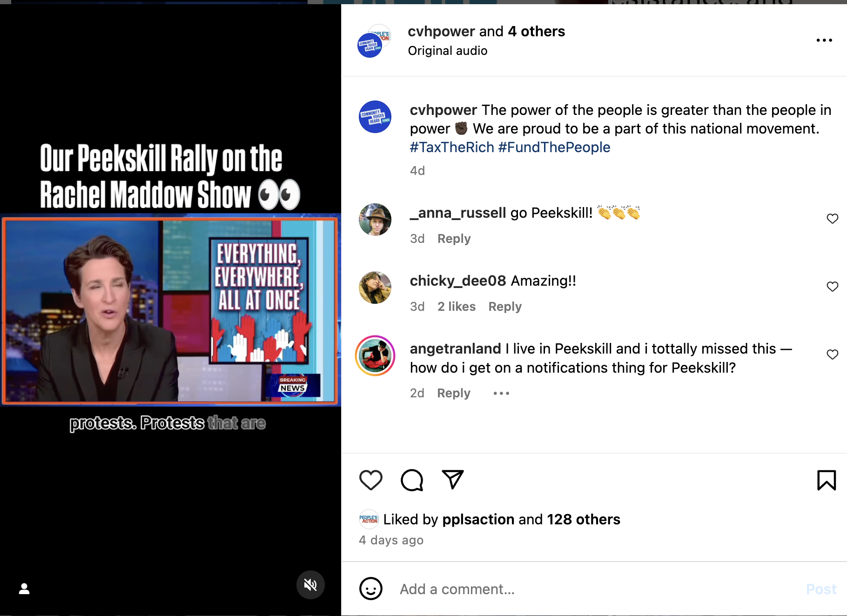This screenshot has width=847, height=616.
Task: Click the Rachel Maddow video frame
Action: (170, 310)
